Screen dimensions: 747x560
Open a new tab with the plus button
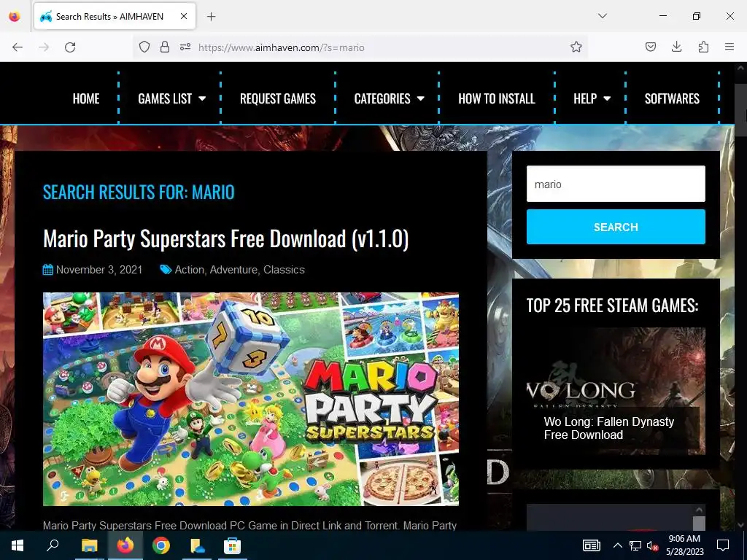pos(211,17)
